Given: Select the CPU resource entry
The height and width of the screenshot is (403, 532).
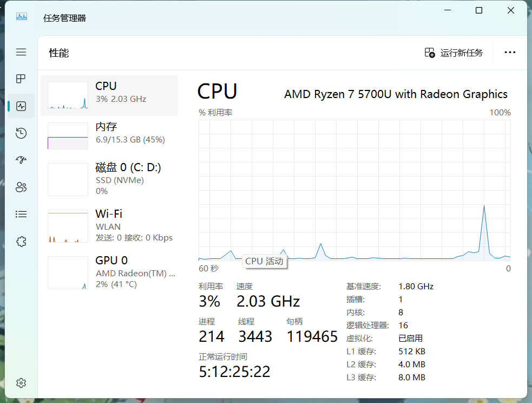Looking at the screenshot, I should pos(109,95).
